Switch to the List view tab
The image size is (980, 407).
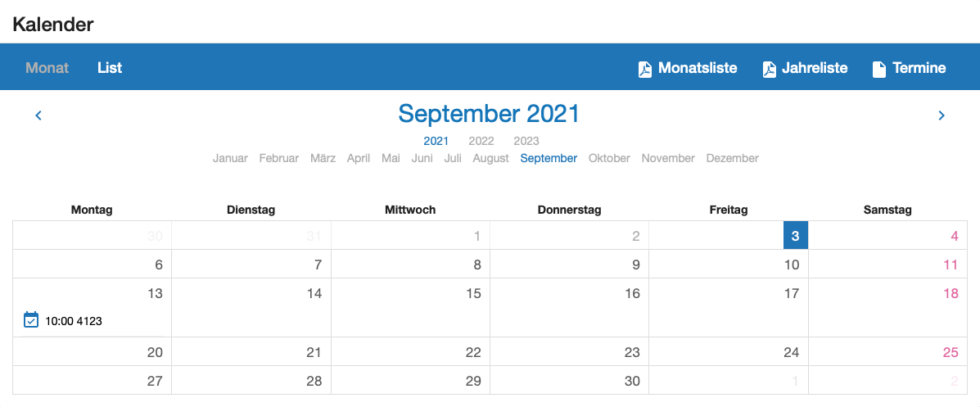[110, 68]
